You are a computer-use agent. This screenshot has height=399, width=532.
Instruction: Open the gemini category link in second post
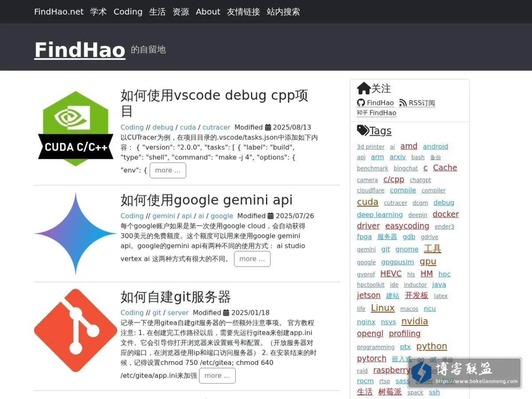[x=164, y=216]
